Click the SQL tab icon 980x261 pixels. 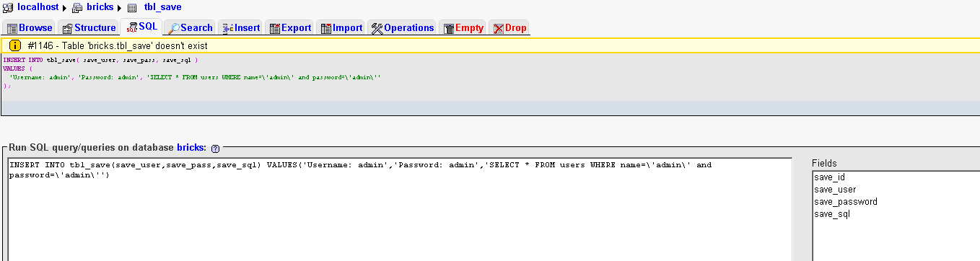pos(131,27)
